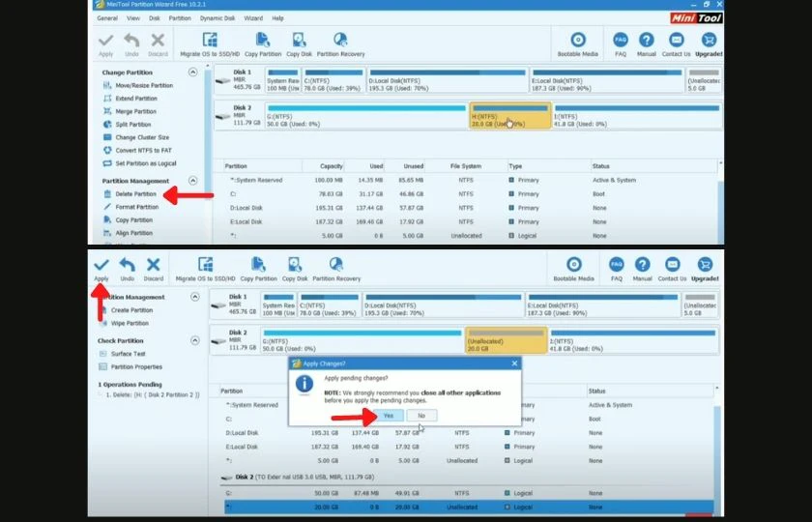
Task: Open the Dynamic Disk menu
Action: (217, 18)
